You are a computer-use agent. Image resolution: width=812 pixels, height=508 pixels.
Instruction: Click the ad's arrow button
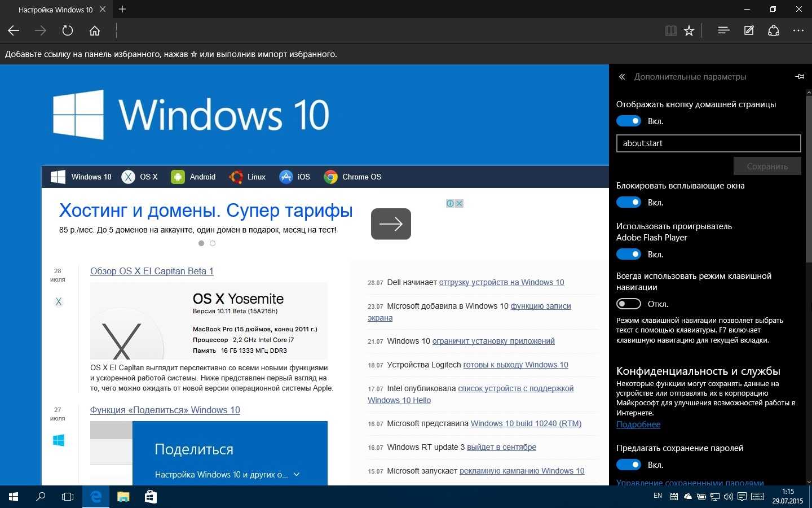[391, 224]
